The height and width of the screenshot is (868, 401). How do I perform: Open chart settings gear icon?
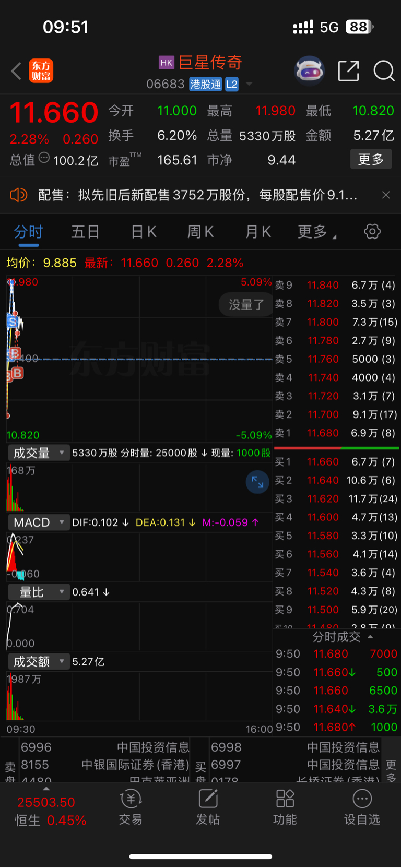pyautogui.click(x=372, y=231)
